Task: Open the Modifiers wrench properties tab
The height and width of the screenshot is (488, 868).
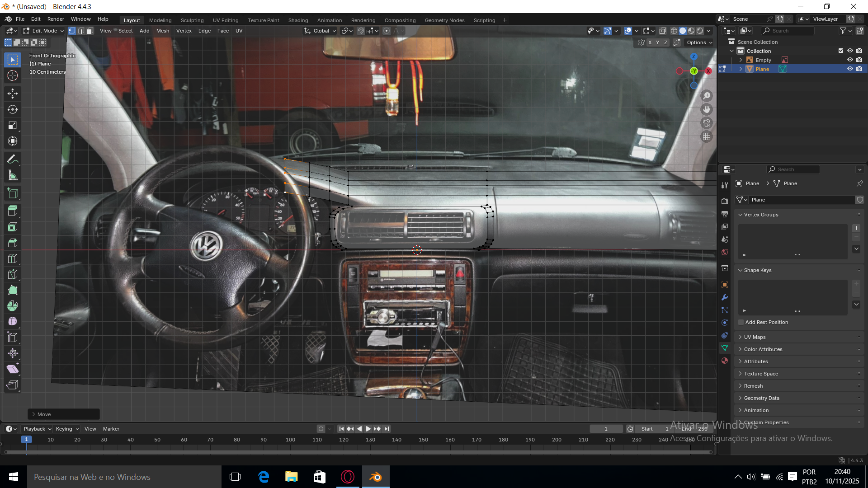Action: pyautogui.click(x=725, y=297)
